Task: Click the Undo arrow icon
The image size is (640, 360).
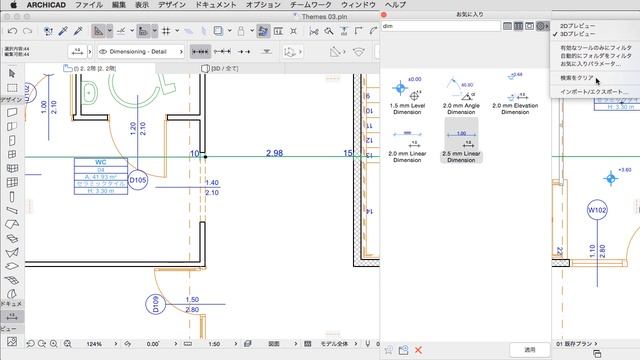Action: [12, 31]
